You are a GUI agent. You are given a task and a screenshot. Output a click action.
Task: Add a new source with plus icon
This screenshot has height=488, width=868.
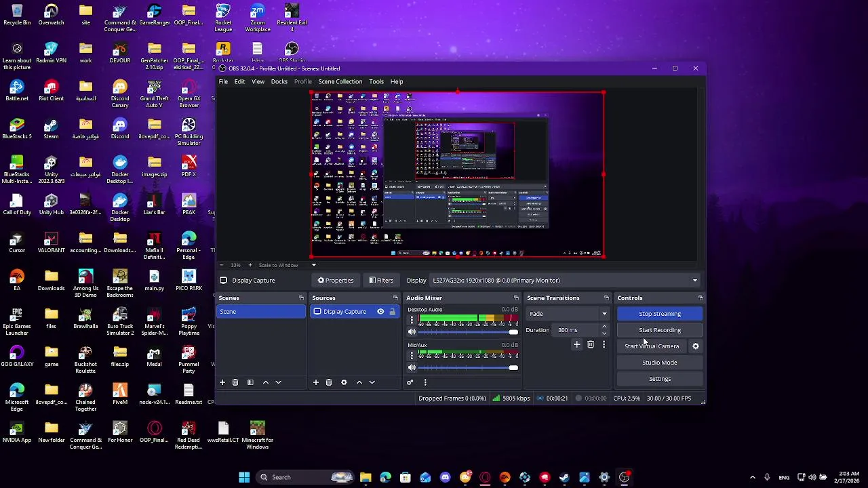(315, 382)
